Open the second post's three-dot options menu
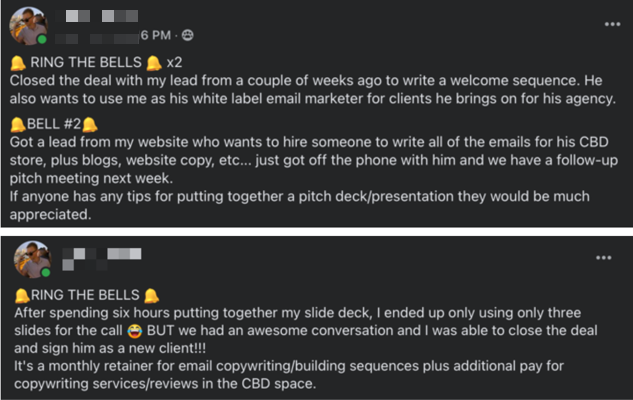Viewport: 633px width, 400px height. tap(603, 257)
